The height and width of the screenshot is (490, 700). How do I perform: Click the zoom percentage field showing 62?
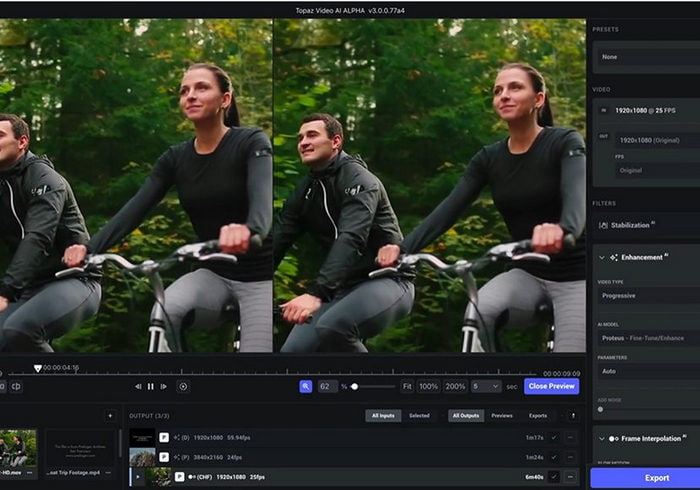tap(328, 386)
